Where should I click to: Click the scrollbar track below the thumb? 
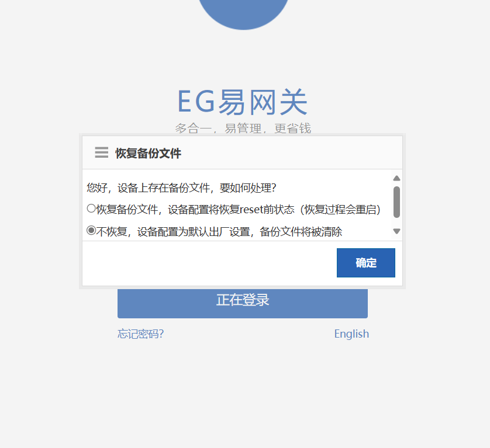(396, 223)
